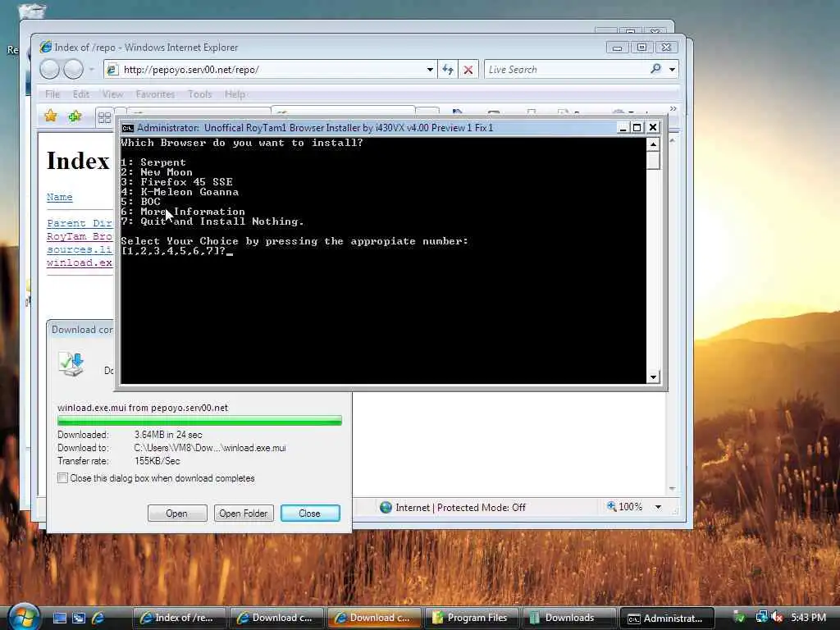Click the IE page vertical scrollbar down arrow
This screenshot has height=630, width=840.
coord(673,489)
